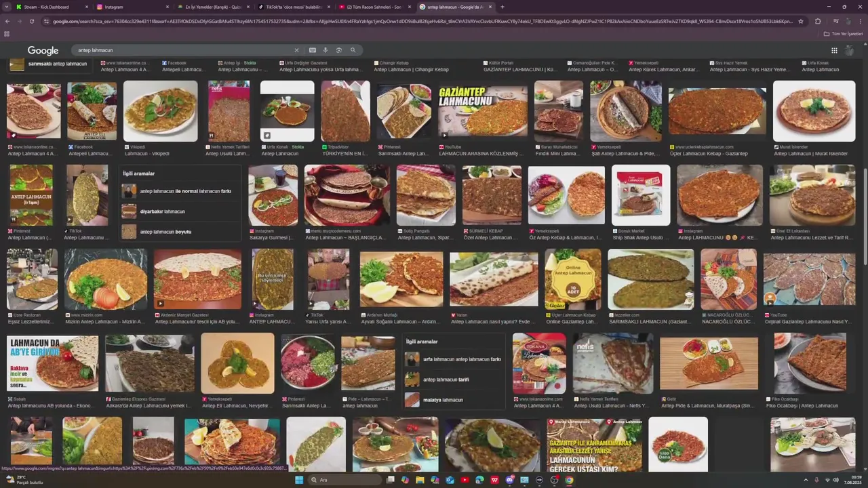This screenshot has height=488, width=868.
Task: Clear the search box with the X icon
Action: click(296, 50)
